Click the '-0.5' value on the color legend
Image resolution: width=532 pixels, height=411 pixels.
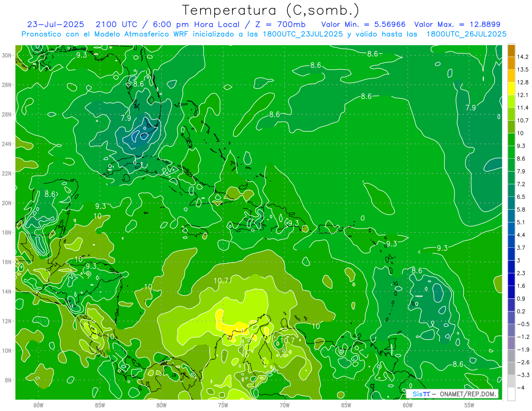coord(523,324)
